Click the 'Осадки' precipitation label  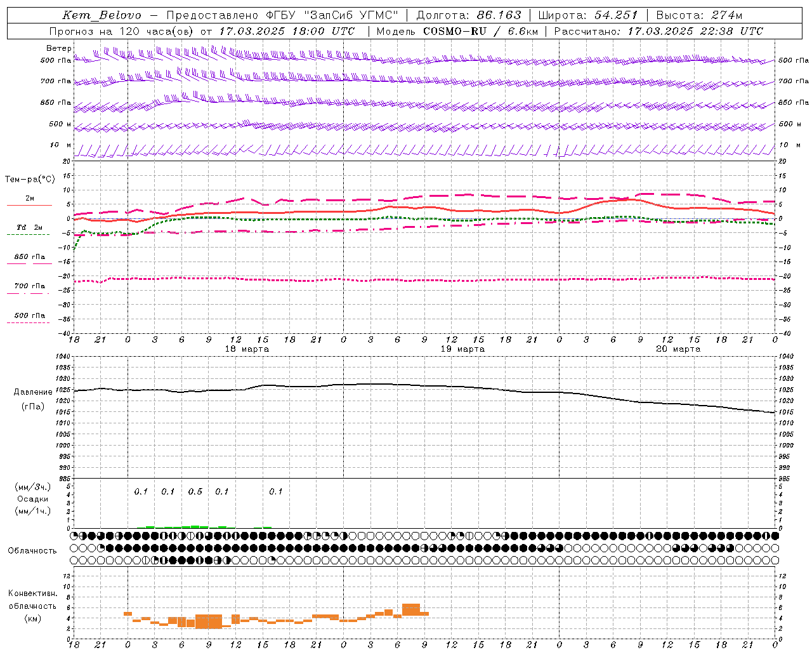pos(32,499)
